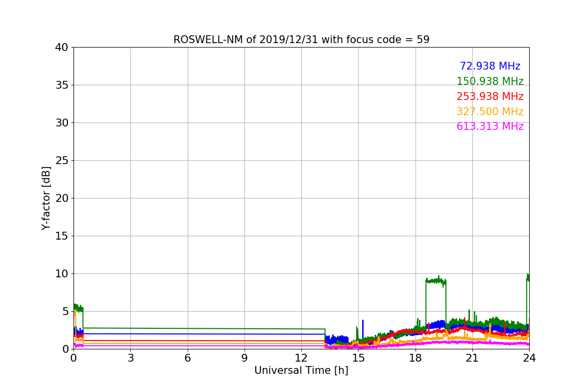Viewport: 588px width, 392px height.
Task: Select the 327.500 MHz legend label
Action: pos(490,112)
